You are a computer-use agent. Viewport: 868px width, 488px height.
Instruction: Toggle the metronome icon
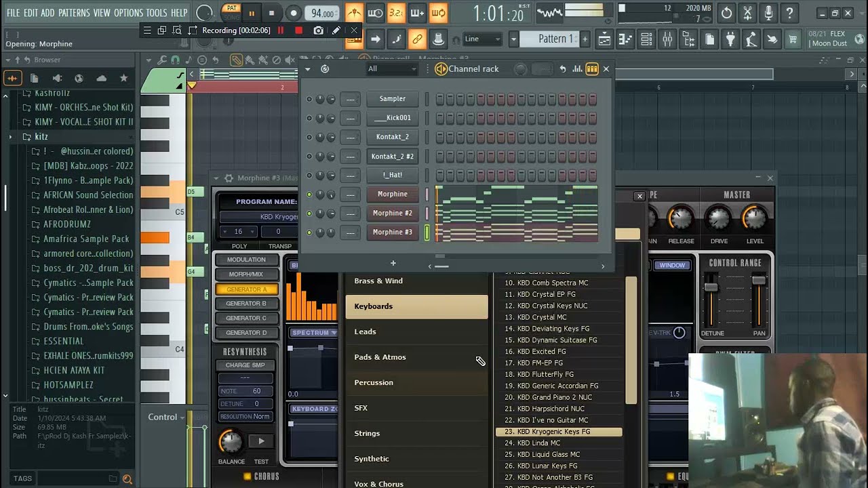tap(354, 13)
